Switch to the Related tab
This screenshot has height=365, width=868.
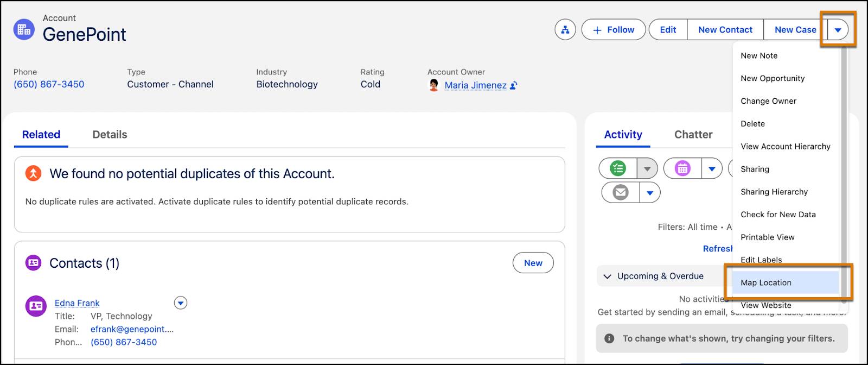[x=41, y=135]
